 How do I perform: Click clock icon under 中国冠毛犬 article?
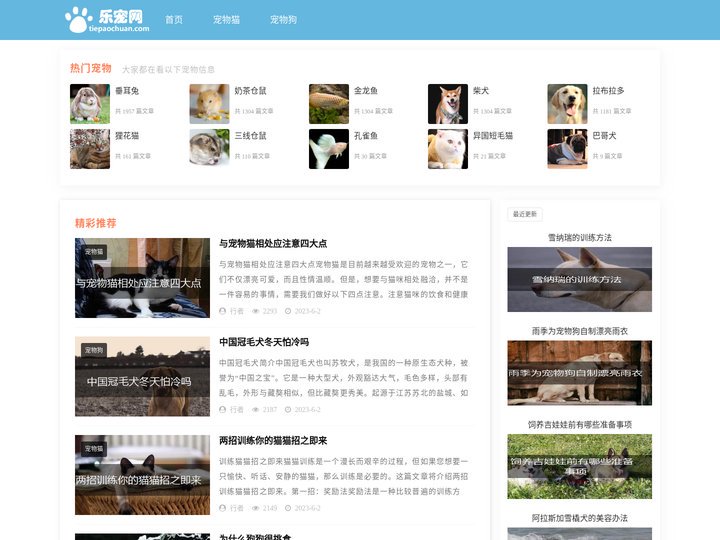point(288,409)
